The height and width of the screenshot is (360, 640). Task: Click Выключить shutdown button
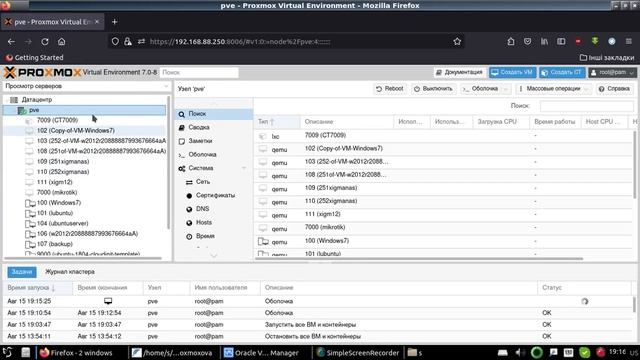(x=433, y=89)
